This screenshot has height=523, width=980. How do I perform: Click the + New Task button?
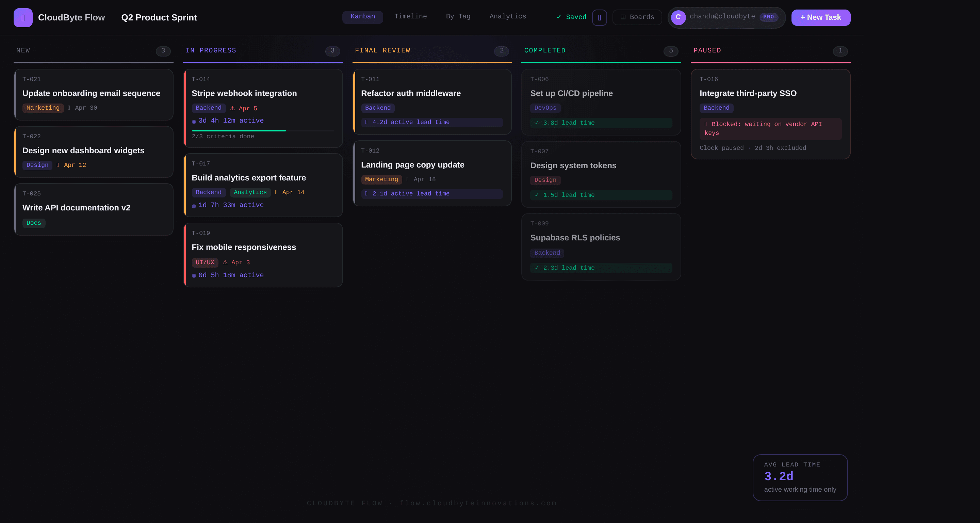(821, 17)
